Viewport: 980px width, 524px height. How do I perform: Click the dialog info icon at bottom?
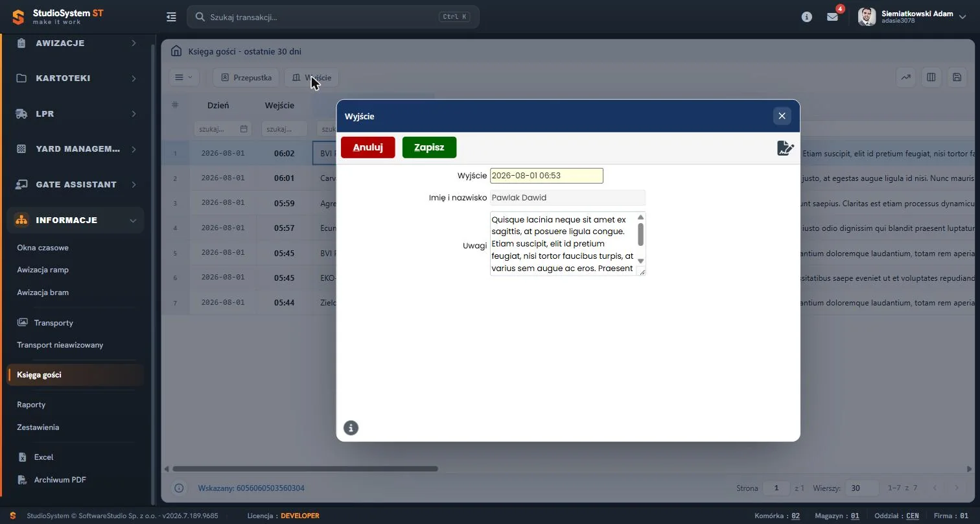coord(351,427)
